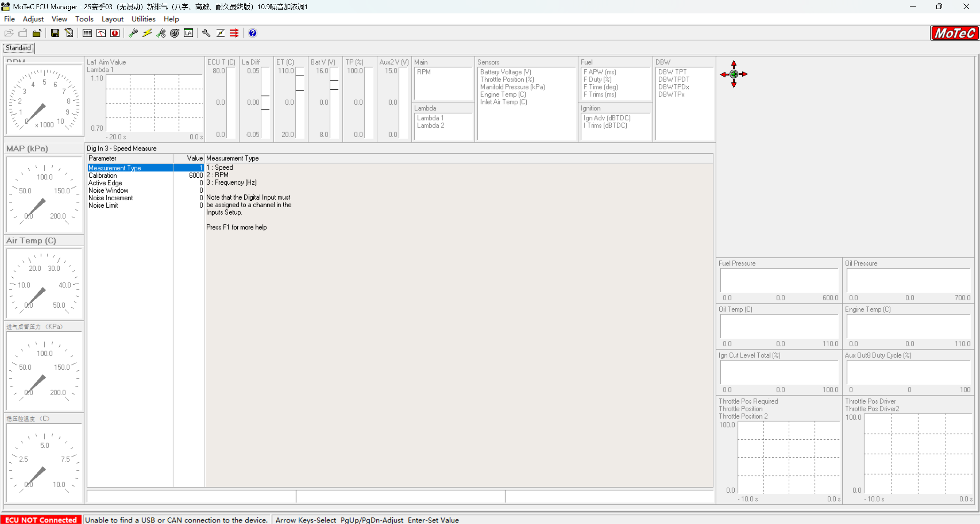
Task: Click the ECU NOT Connected status indicator
Action: (x=41, y=519)
